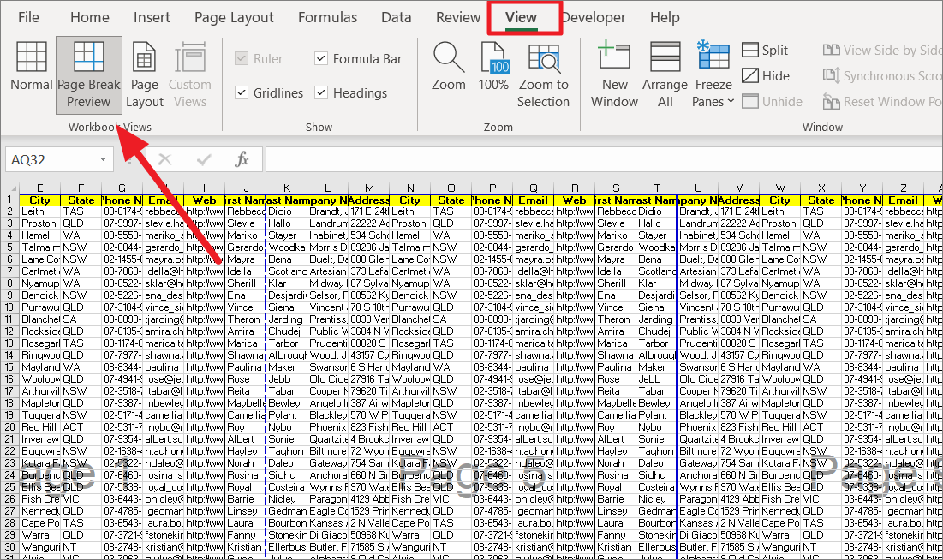Open the Zoom dialog magnifier

[448, 67]
